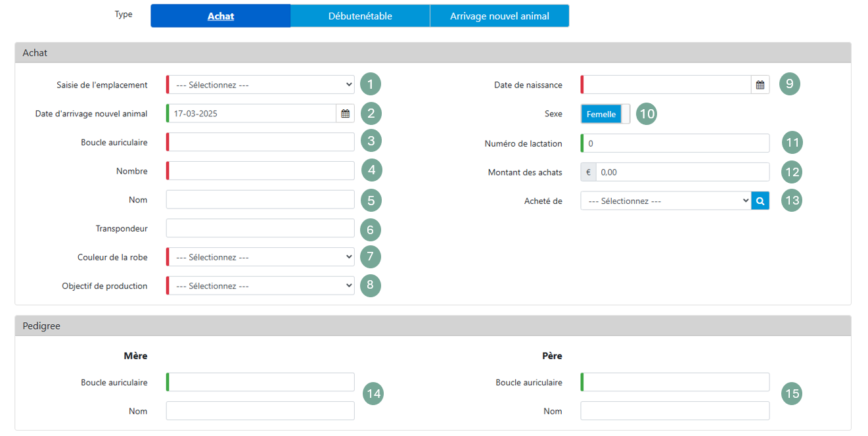Viewport: 868px width, 436px height.
Task: Select the Achat type tab
Action: [x=221, y=16]
